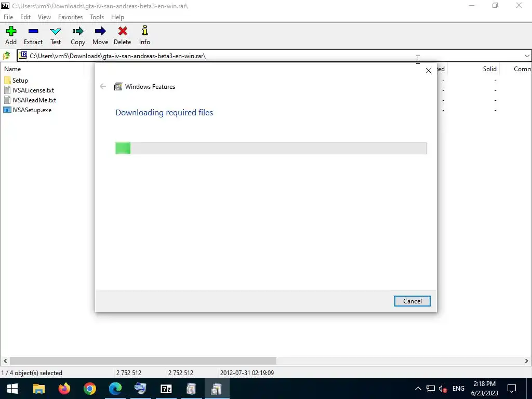This screenshot has height=399, width=532.
Task: Click status bar date 2012-07-31 02:19:09
Action: pos(247,373)
